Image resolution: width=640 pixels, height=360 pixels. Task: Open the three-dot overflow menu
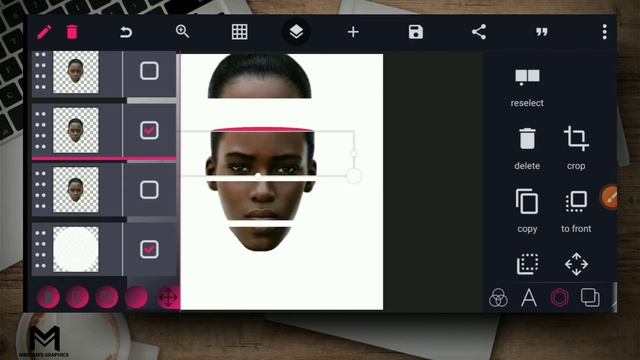click(x=604, y=32)
